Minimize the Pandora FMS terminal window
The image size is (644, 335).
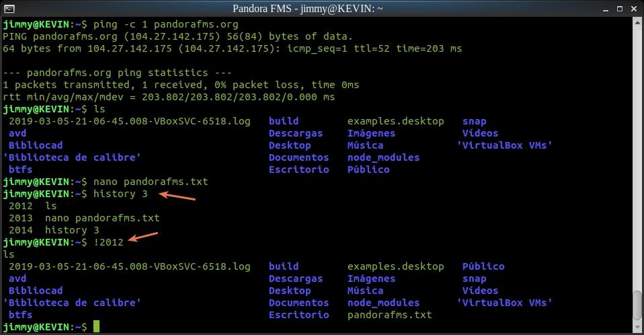(606, 9)
